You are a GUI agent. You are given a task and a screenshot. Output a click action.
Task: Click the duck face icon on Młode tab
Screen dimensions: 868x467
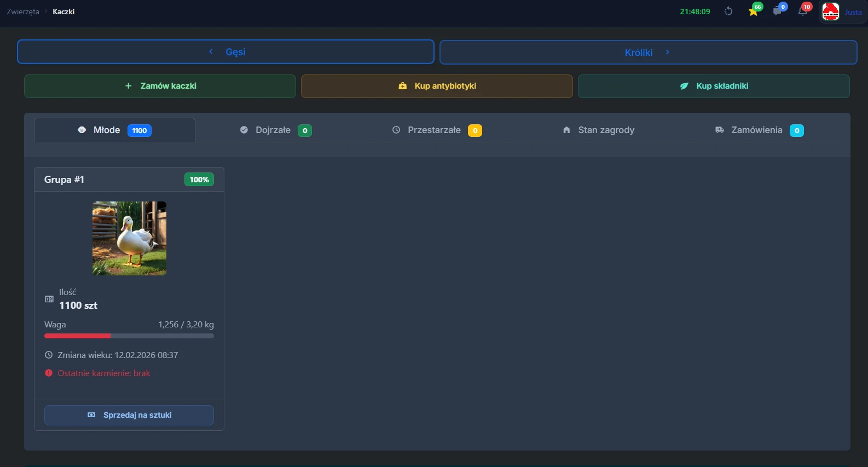pyautogui.click(x=82, y=130)
